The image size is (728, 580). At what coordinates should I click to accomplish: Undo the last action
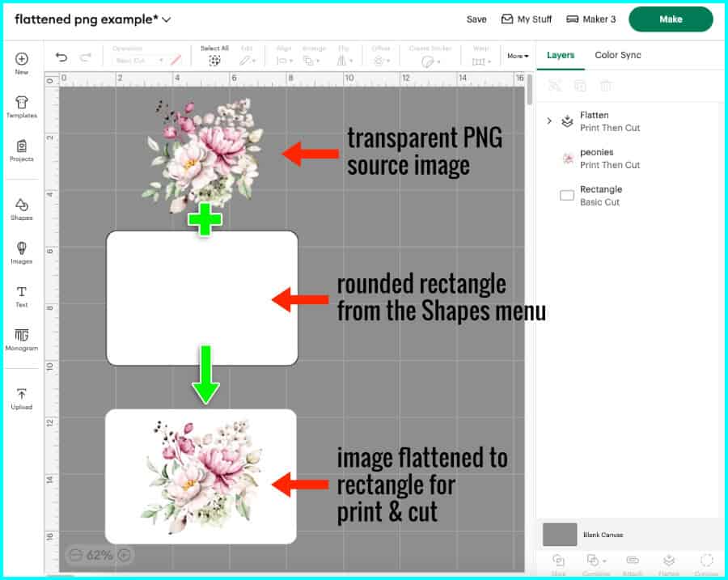[x=61, y=57]
